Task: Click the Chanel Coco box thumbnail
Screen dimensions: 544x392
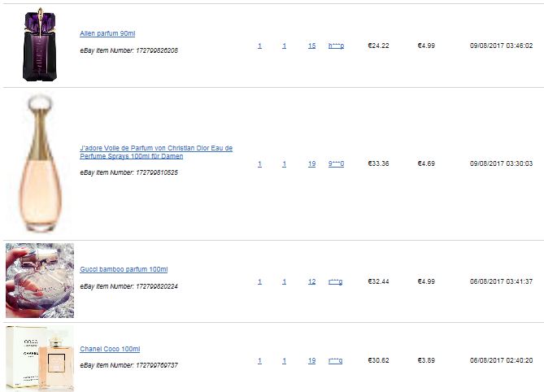Action: click(x=40, y=359)
